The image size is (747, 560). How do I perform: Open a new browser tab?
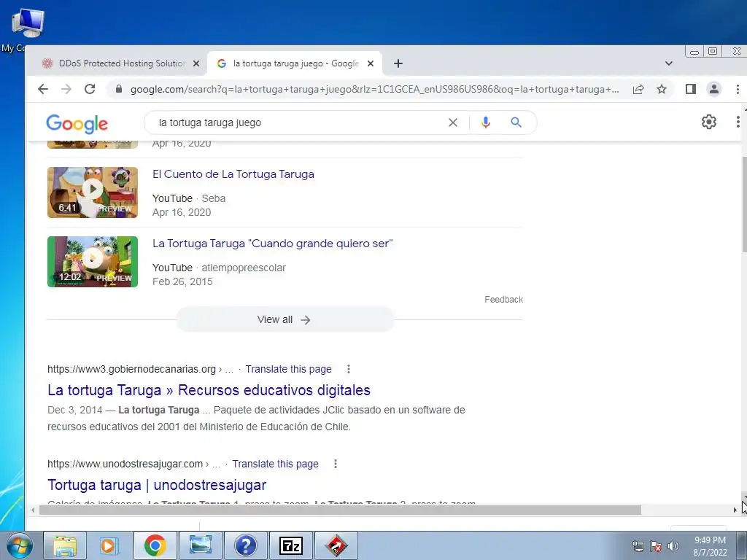tap(398, 63)
